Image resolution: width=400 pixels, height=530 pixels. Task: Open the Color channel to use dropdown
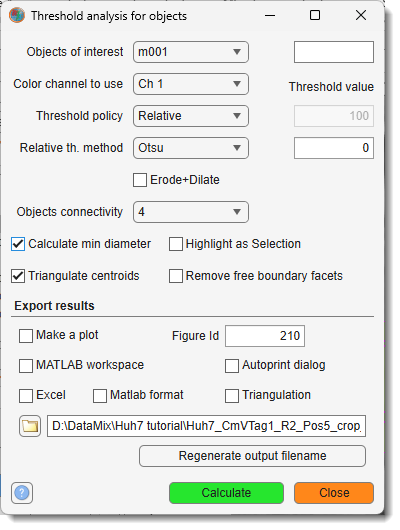(x=191, y=84)
